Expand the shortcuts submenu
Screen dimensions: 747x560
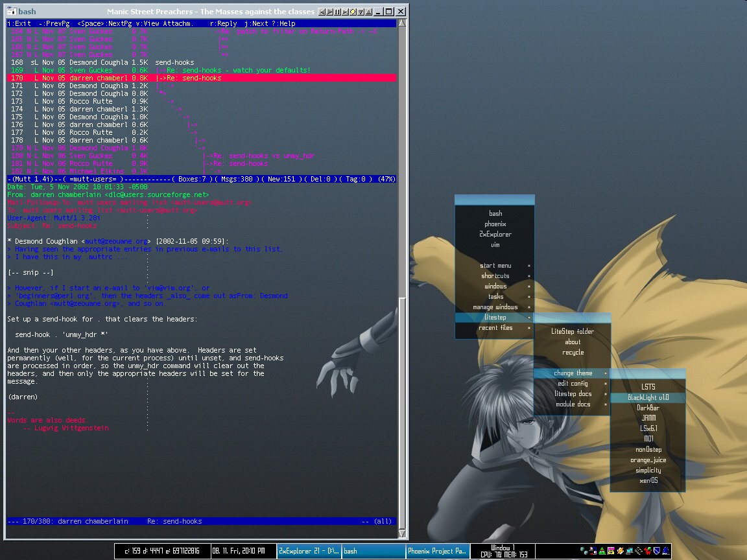495,276
